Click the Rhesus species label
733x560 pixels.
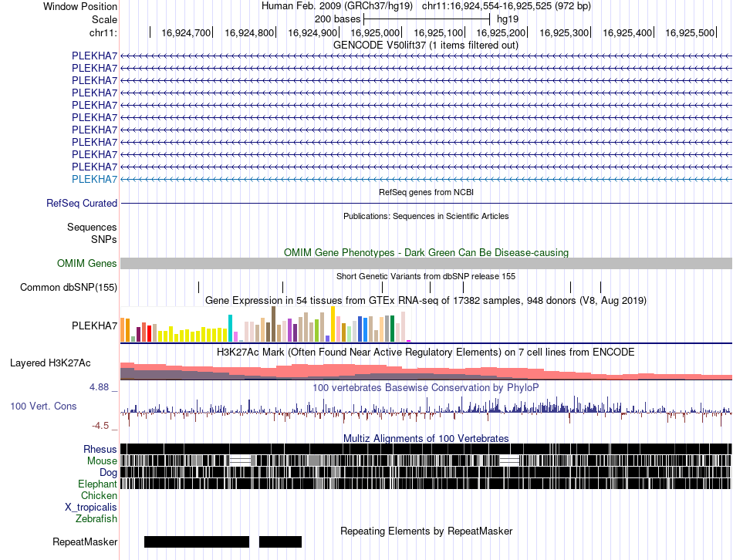tap(100, 449)
